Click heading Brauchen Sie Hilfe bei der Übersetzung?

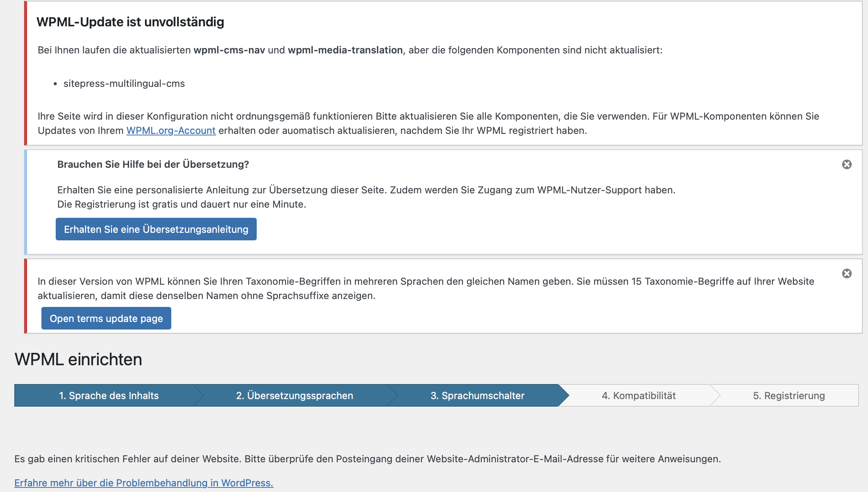[x=153, y=164]
